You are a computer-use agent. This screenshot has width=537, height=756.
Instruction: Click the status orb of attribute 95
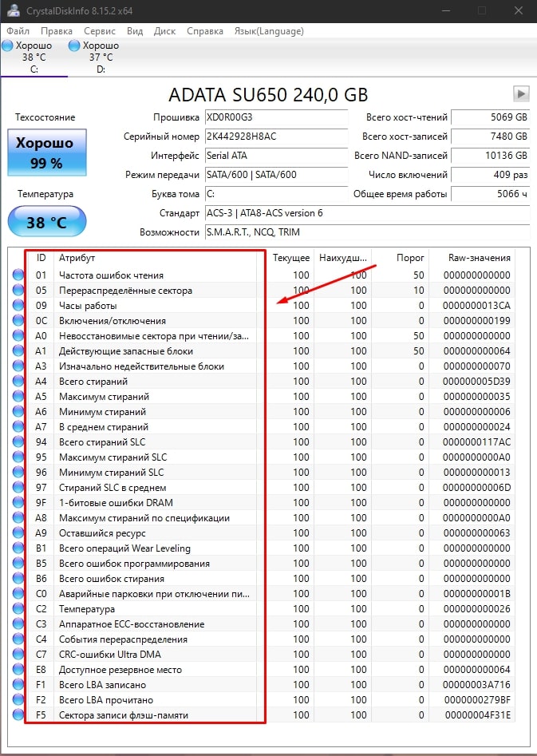(x=18, y=457)
